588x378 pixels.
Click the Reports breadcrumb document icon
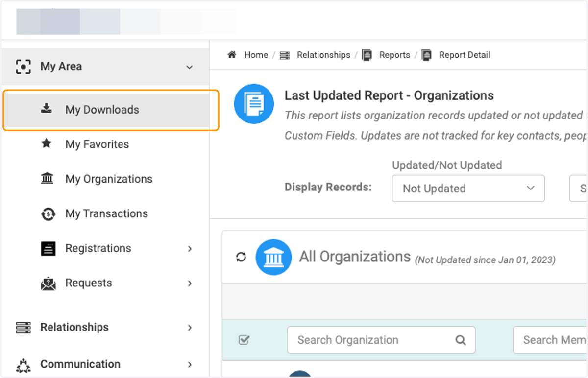[367, 55]
